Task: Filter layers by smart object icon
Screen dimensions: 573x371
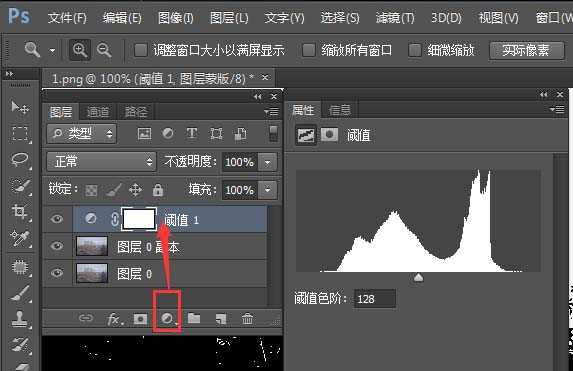Action: pyautogui.click(x=240, y=134)
